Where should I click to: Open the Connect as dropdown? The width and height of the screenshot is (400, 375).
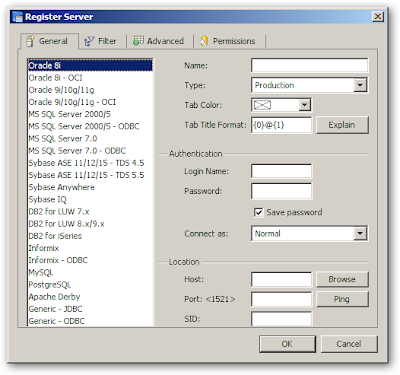click(x=309, y=233)
